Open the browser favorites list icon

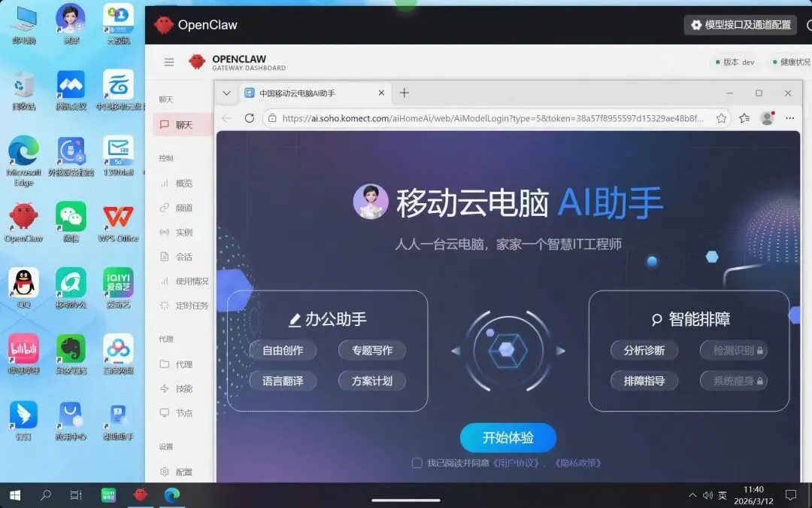point(744,118)
